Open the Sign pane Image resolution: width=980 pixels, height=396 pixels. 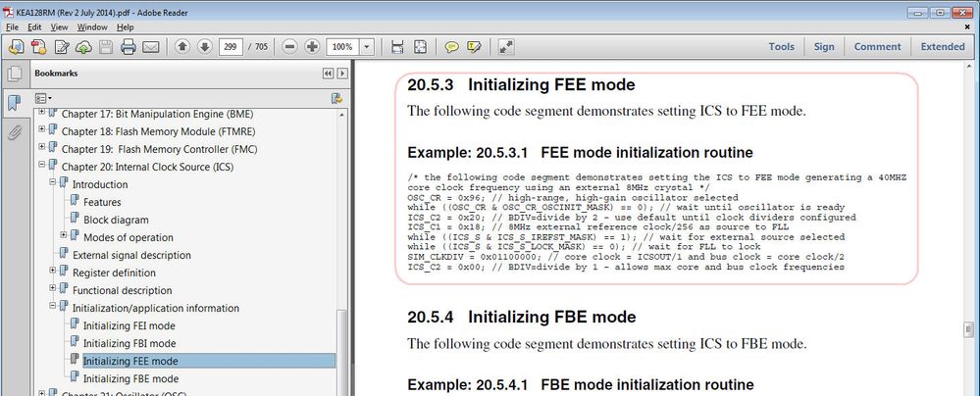(824, 46)
